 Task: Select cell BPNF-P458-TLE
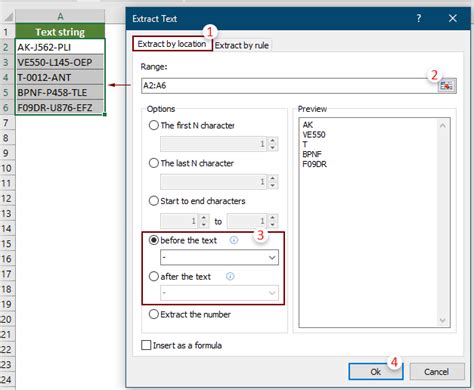point(60,92)
